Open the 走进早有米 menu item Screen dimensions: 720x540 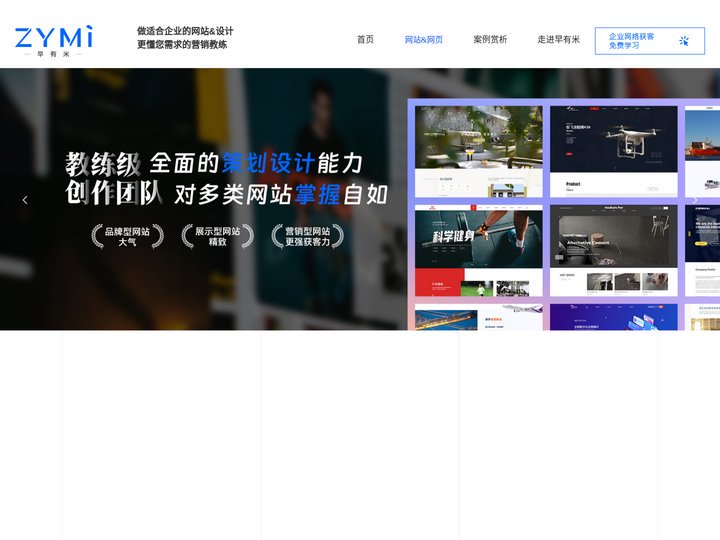[x=558, y=39]
